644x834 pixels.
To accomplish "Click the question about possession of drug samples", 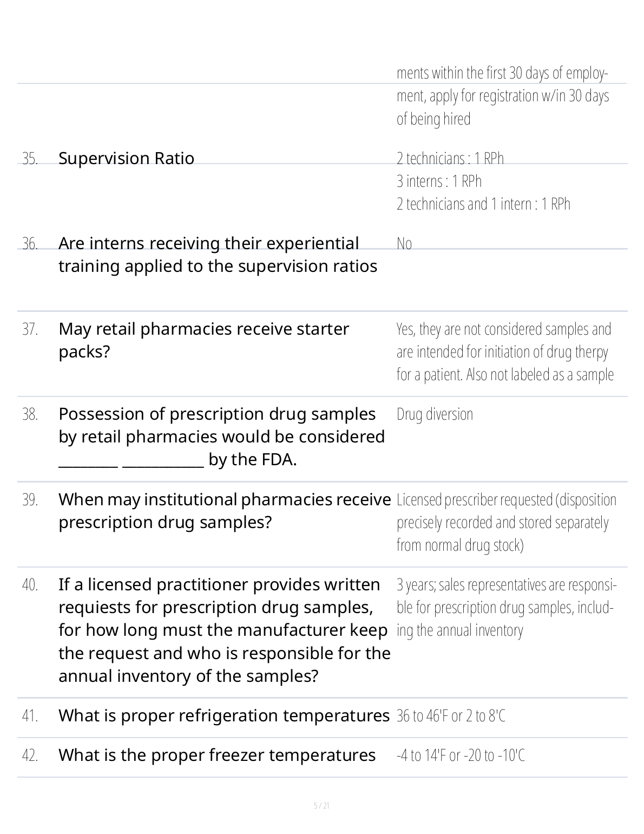I will pos(221,436).
